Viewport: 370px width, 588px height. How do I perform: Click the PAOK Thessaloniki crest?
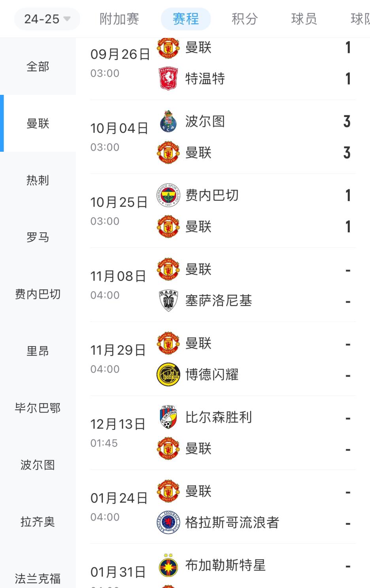[x=168, y=301]
